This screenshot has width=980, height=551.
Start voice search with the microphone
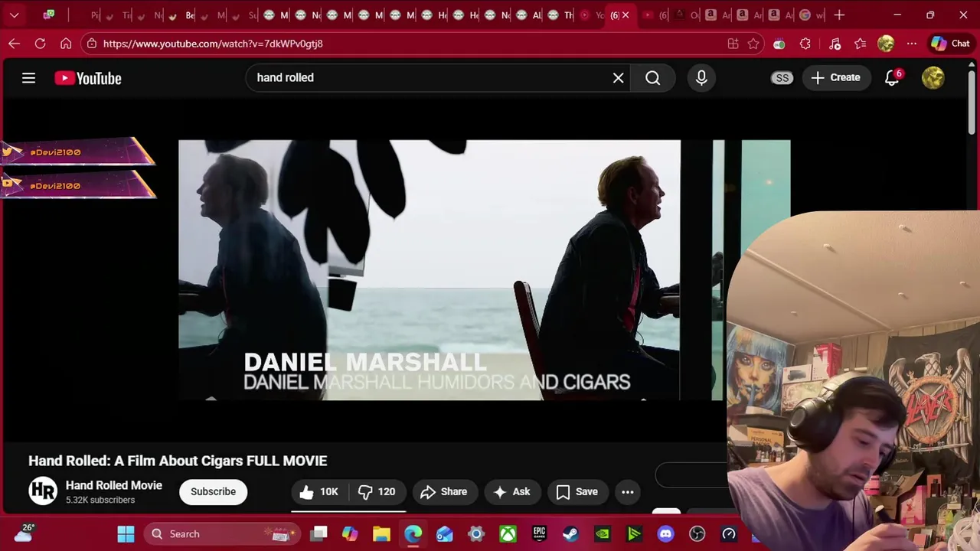[x=701, y=77]
